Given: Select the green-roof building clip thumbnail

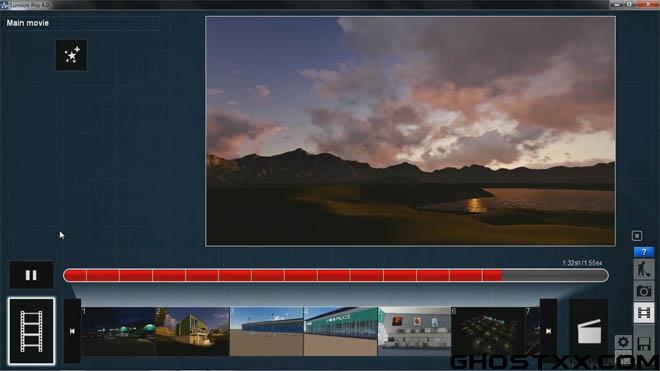Looking at the screenshot, I should 341,331.
